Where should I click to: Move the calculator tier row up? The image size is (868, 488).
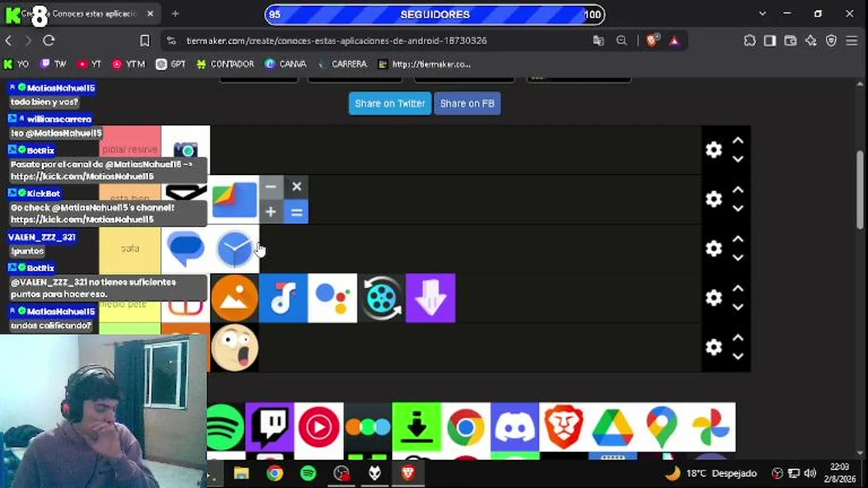(738, 190)
